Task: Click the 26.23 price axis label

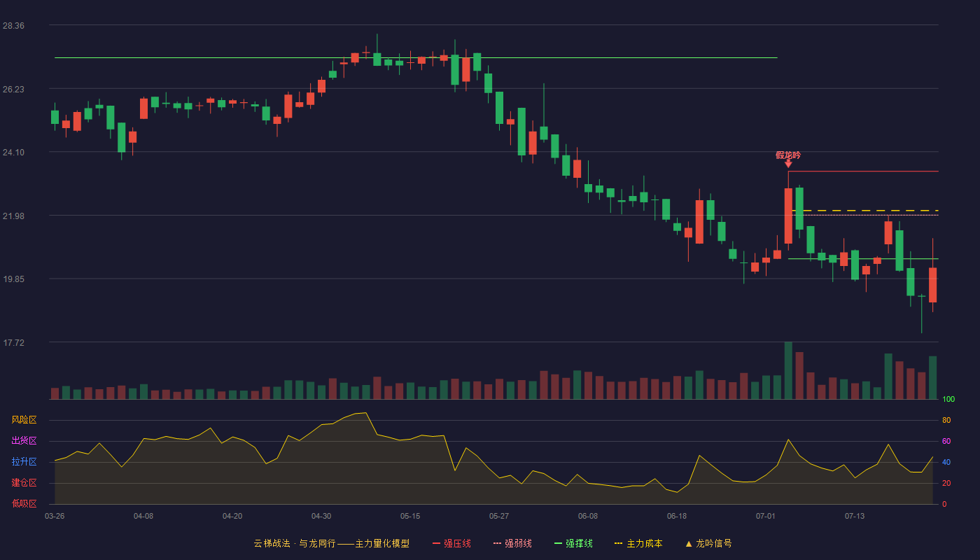Action: click(x=13, y=89)
